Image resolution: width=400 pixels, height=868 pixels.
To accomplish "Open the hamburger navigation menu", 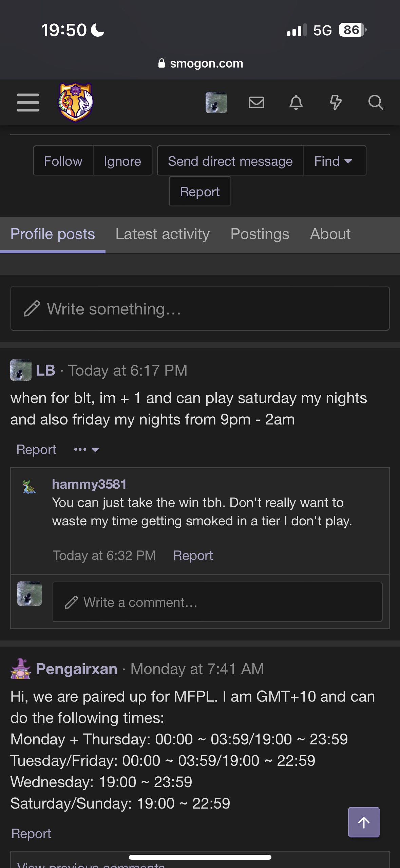I will click(28, 103).
